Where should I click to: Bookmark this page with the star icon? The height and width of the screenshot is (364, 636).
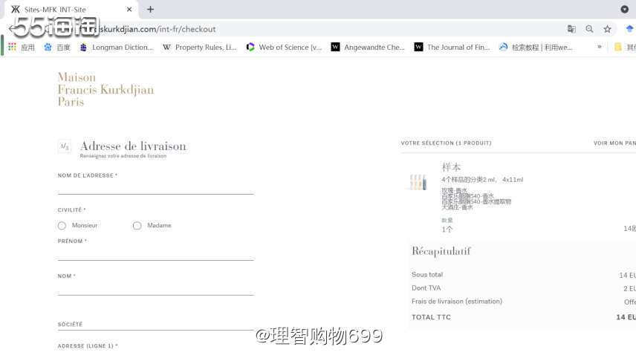pos(607,29)
